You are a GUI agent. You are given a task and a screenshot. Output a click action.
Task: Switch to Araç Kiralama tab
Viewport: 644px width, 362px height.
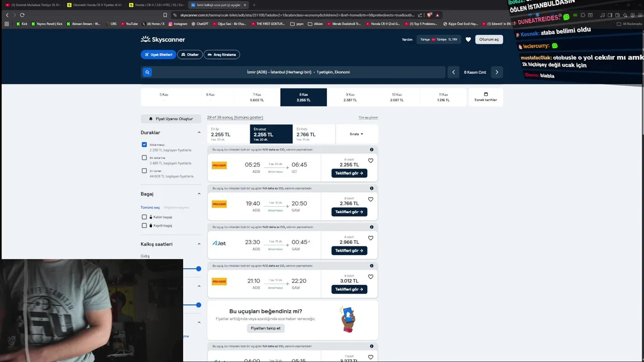point(222,54)
